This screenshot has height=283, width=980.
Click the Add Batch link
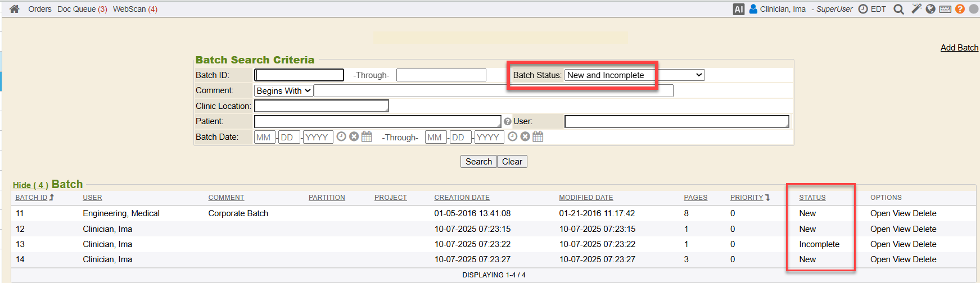(x=959, y=48)
